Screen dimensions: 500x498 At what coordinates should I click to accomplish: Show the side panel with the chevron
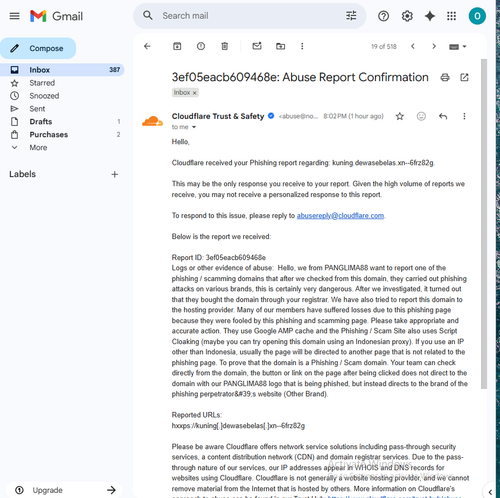coord(490,492)
